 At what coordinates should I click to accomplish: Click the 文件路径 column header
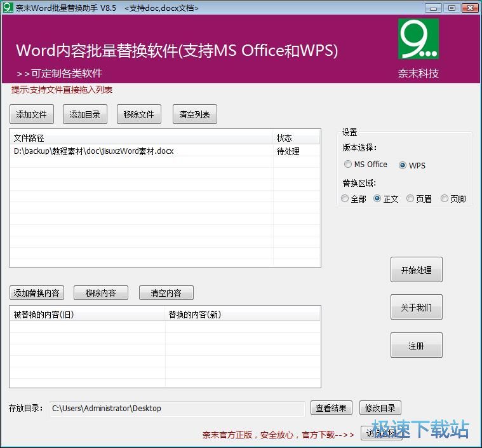pyautogui.click(x=141, y=138)
